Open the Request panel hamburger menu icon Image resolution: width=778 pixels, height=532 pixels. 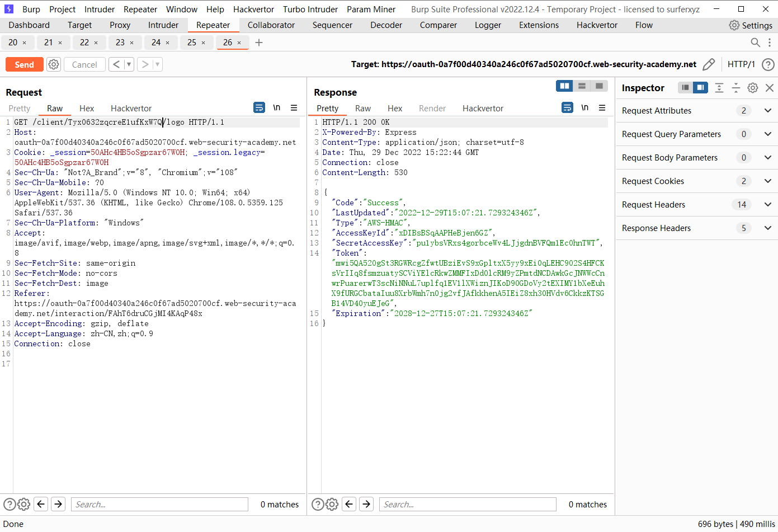pos(294,107)
